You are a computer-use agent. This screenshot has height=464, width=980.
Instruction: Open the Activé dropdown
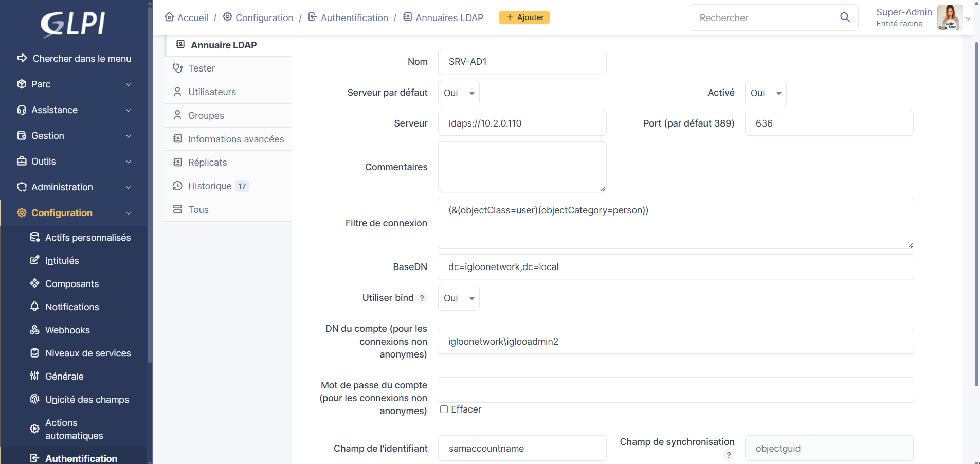(x=766, y=93)
